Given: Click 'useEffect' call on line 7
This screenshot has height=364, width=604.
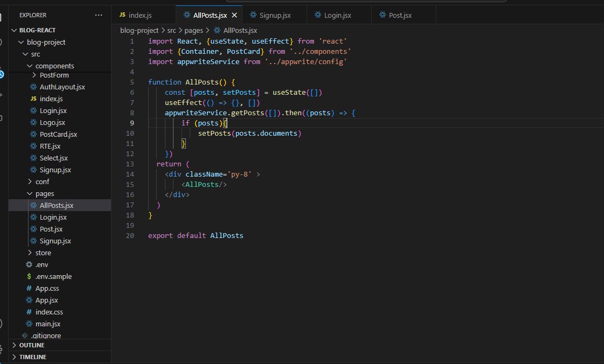Looking at the screenshot, I should (x=183, y=103).
